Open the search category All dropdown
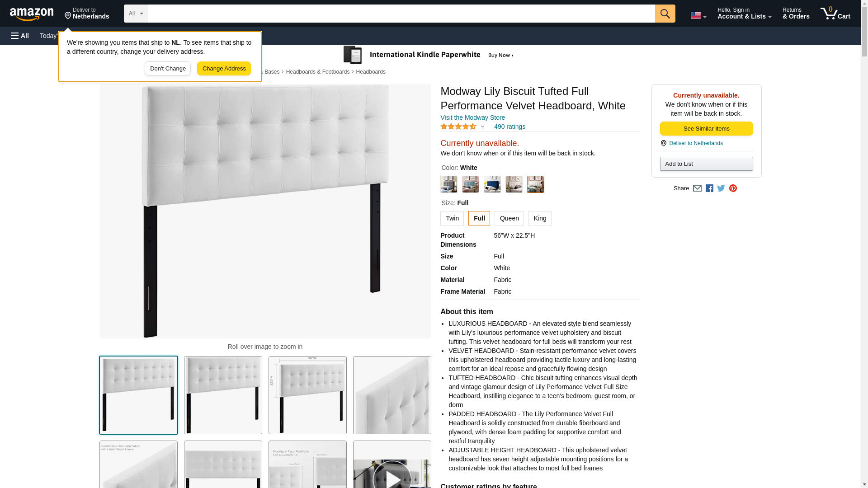Image resolution: width=868 pixels, height=488 pixels. pyautogui.click(x=136, y=14)
